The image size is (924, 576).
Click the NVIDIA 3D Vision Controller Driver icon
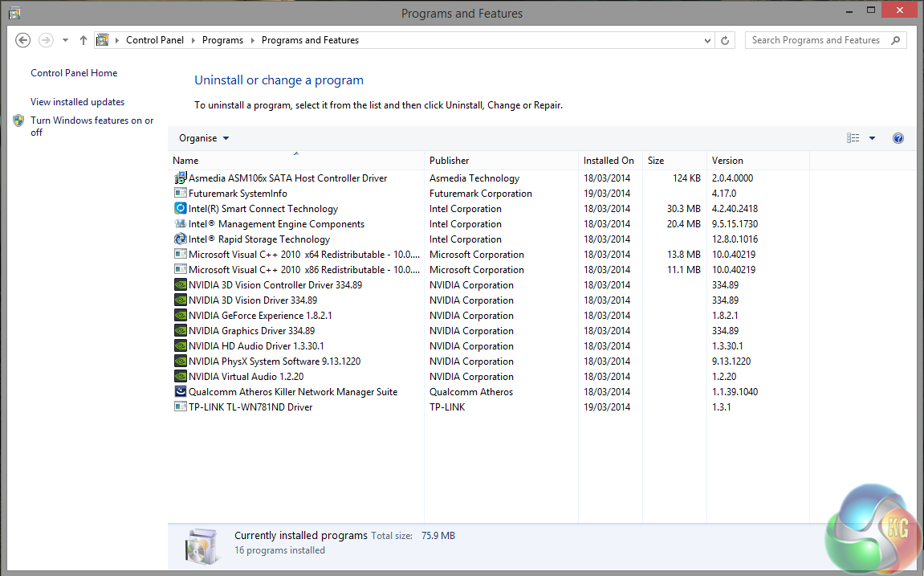click(181, 284)
